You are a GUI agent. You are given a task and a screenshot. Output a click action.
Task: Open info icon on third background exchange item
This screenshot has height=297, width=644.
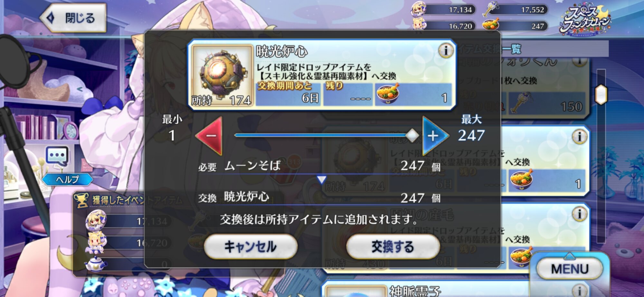pos(579,214)
